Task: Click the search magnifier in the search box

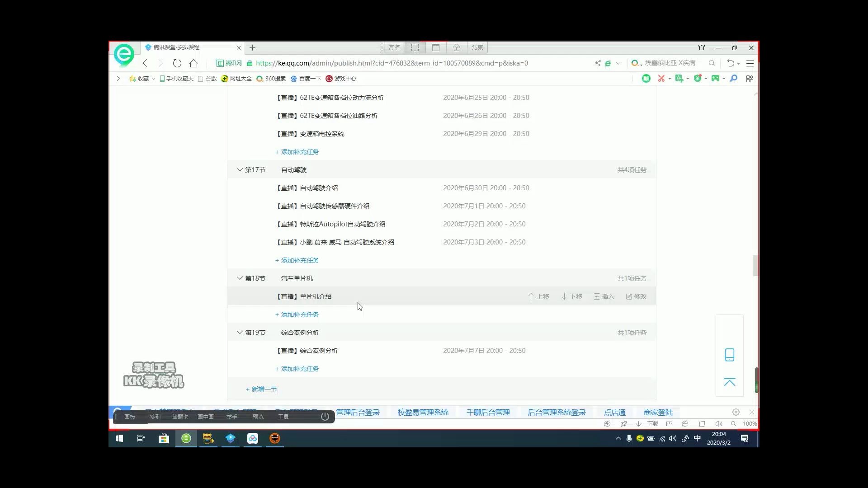Action: click(712, 63)
